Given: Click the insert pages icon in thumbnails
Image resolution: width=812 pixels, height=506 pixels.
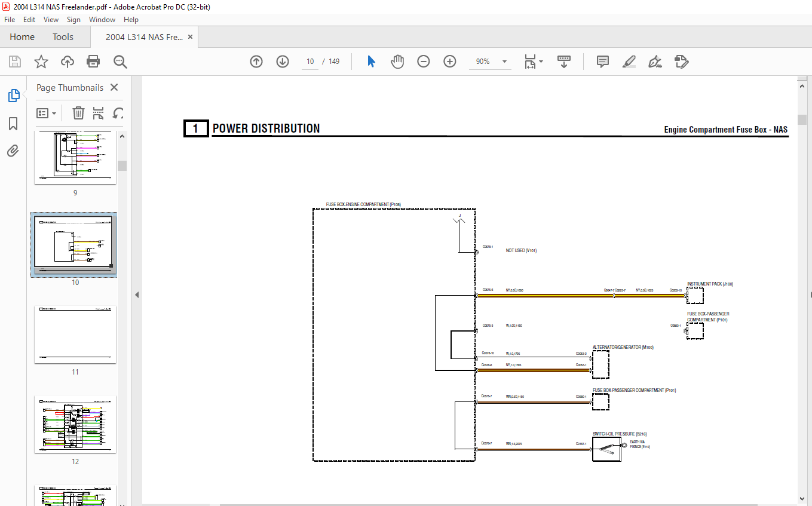Looking at the screenshot, I should point(99,113).
